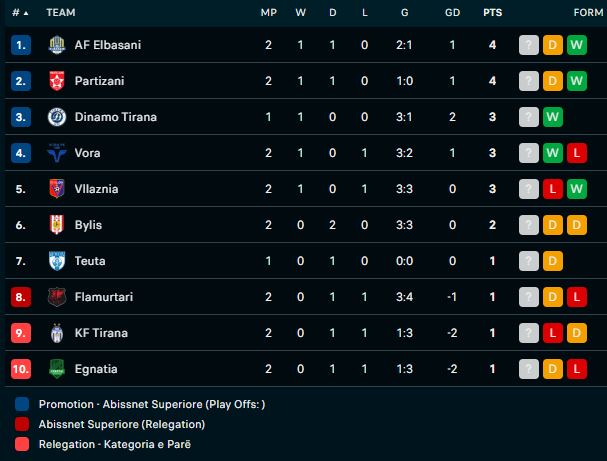Screen dimensions: 607x461
Task: Open the Dinamo Tirana crest icon
Action: 56,117
